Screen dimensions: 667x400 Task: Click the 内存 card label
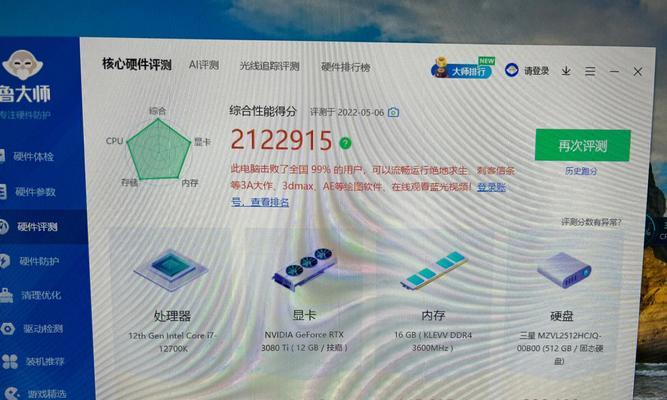[x=433, y=315]
